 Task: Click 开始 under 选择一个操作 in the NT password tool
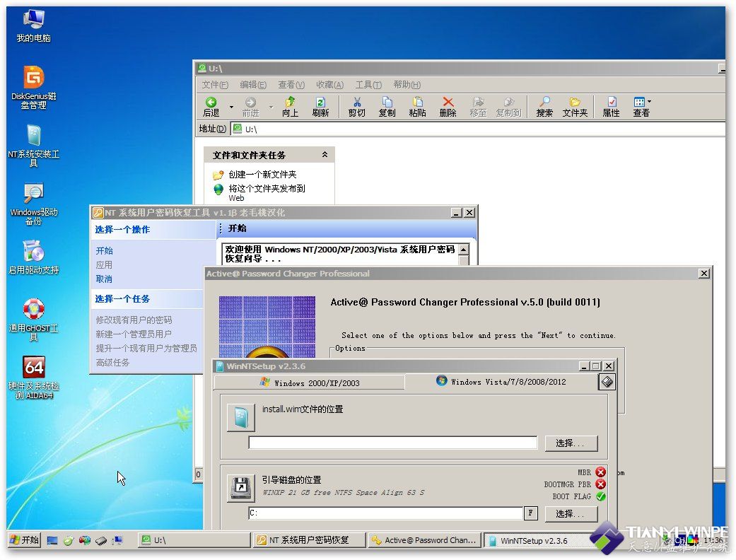[x=104, y=251]
